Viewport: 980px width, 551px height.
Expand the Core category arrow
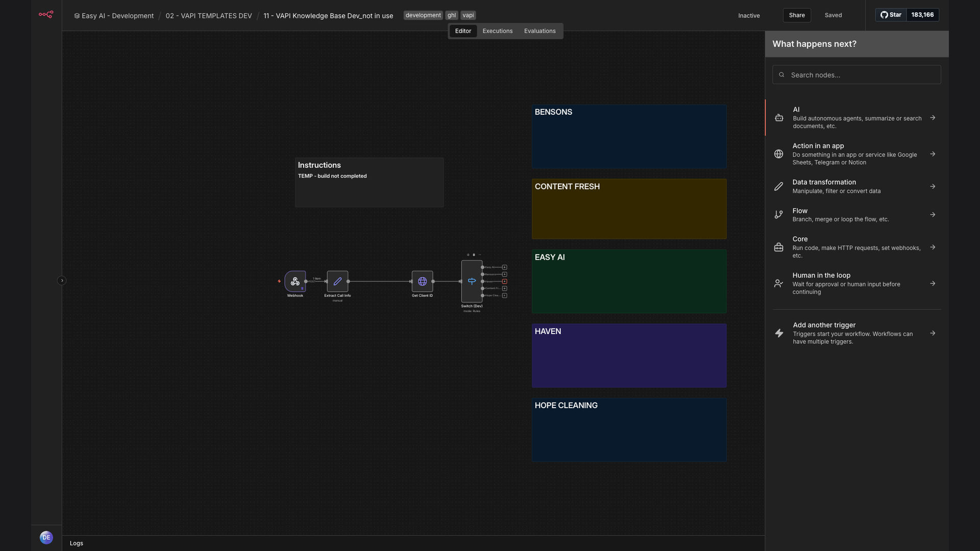coord(933,247)
